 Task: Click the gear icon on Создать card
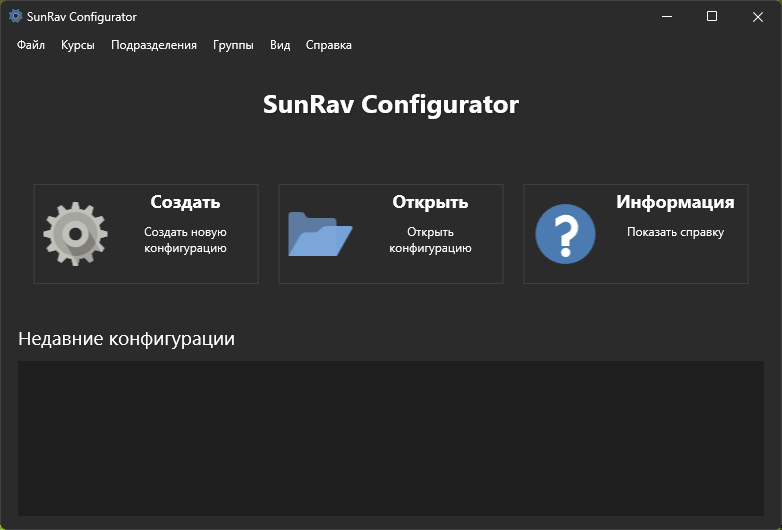75,234
